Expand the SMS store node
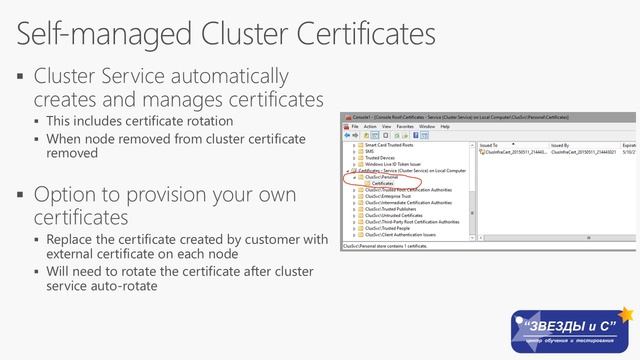 [x=354, y=151]
